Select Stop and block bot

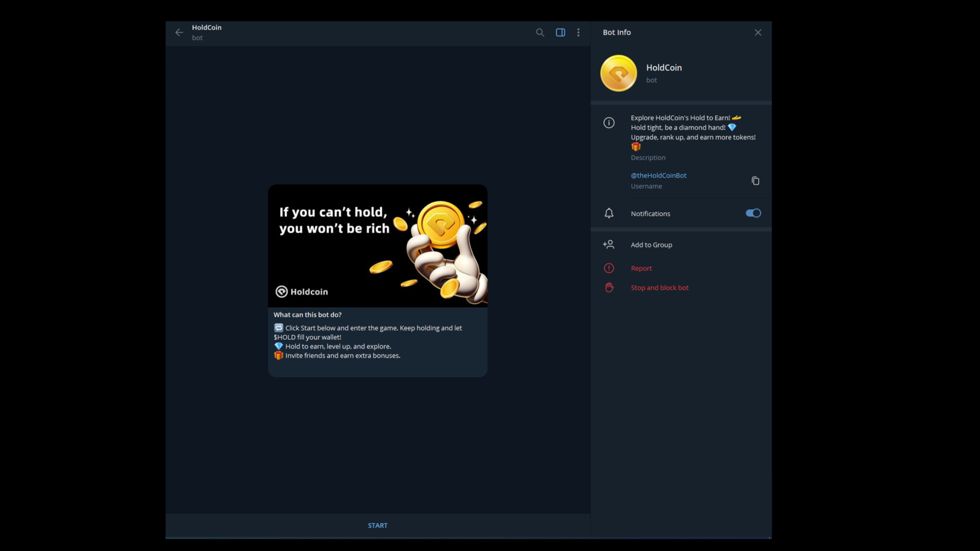(x=659, y=288)
